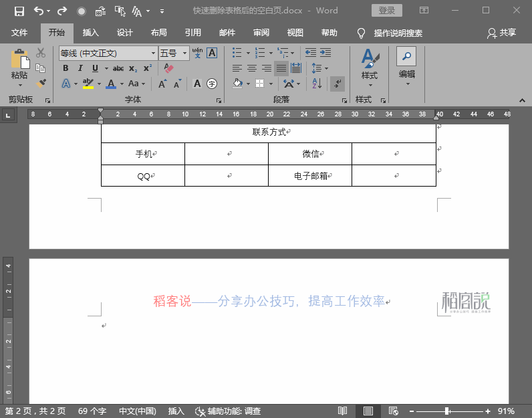This screenshot has width=532, height=418.
Task: Open the Paste options arrow
Action: pyautogui.click(x=19, y=85)
